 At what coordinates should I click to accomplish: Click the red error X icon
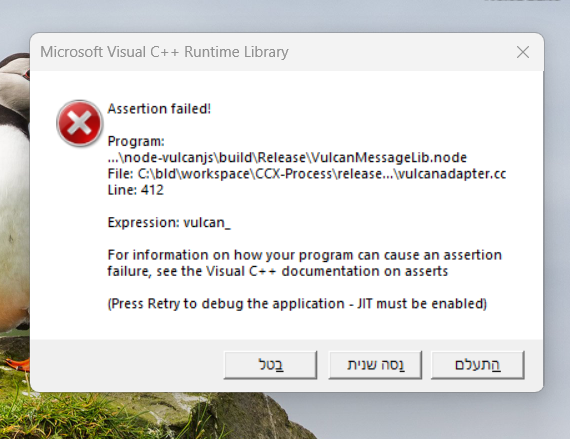[80, 123]
